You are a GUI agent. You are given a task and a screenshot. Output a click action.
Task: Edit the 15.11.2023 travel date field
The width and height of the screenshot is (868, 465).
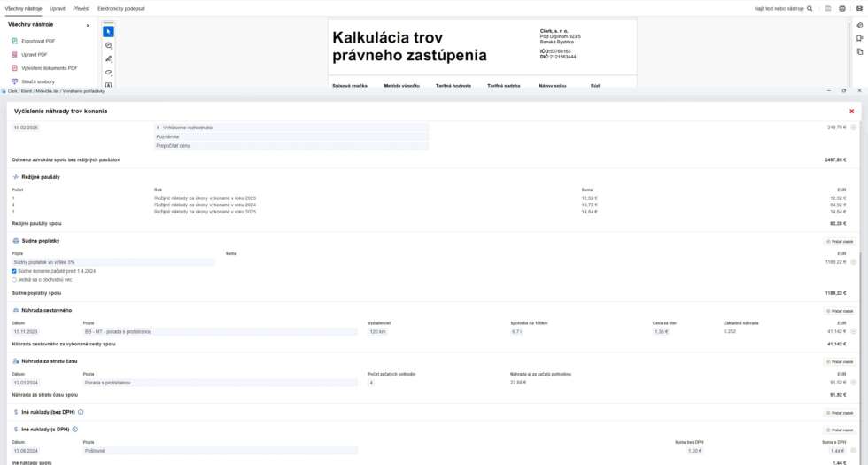(x=26, y=331)
